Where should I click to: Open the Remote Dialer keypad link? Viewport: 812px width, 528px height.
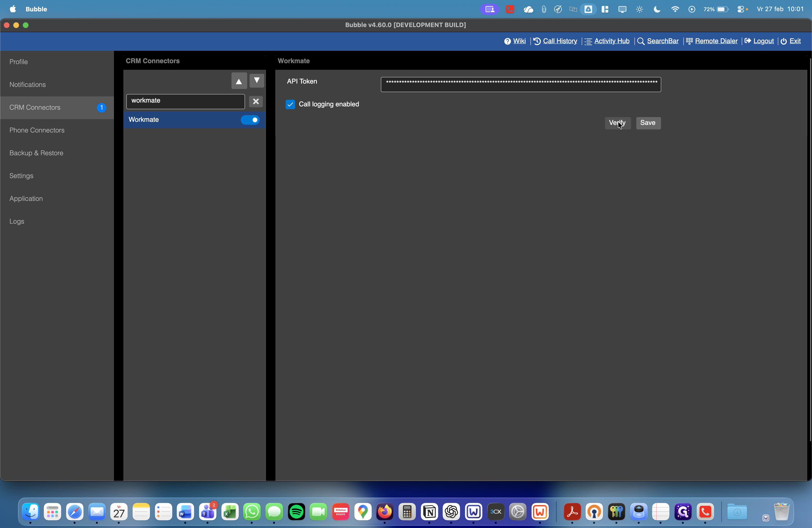pyautogui.click(x=689, y=41)
